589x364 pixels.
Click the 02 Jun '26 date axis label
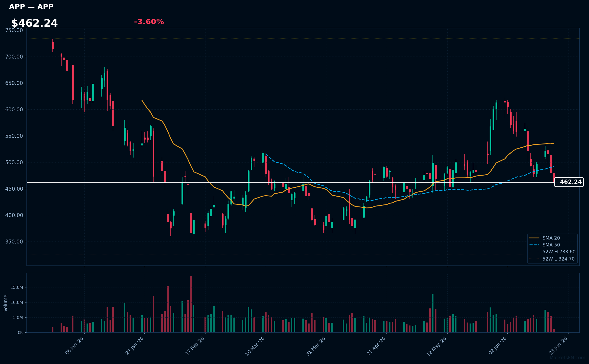click(x=498, y=346)
